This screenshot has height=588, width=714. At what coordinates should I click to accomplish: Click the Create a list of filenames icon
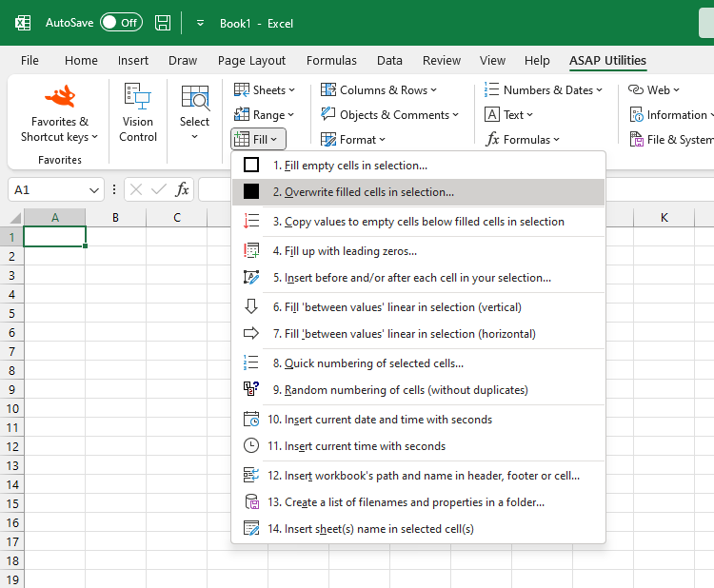pos(251,502)
